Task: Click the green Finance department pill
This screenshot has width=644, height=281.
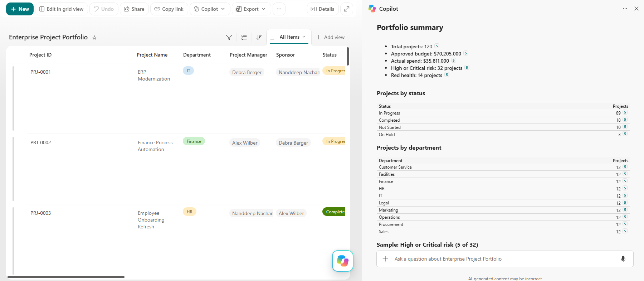Action: (194, 141)
